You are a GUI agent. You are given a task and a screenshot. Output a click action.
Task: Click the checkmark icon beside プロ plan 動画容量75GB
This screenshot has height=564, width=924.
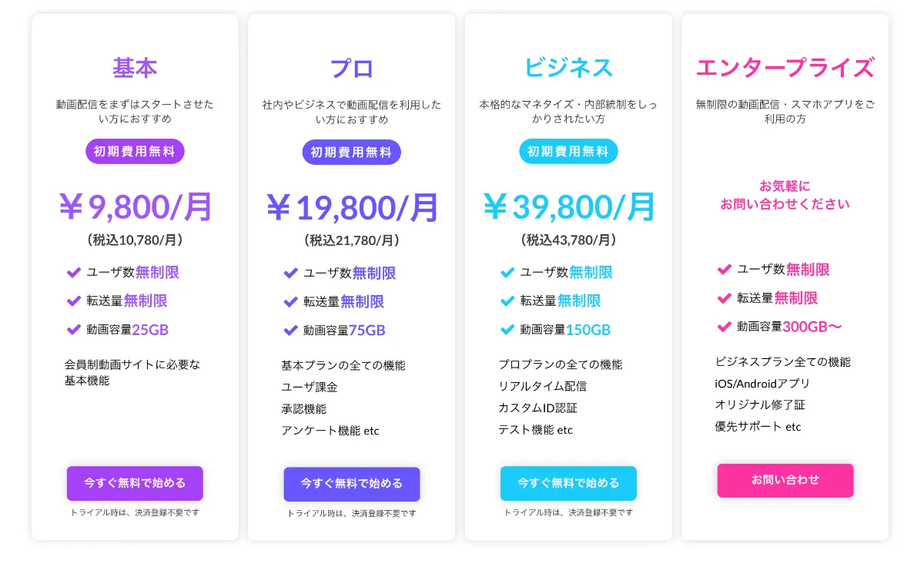pos(291,331)
